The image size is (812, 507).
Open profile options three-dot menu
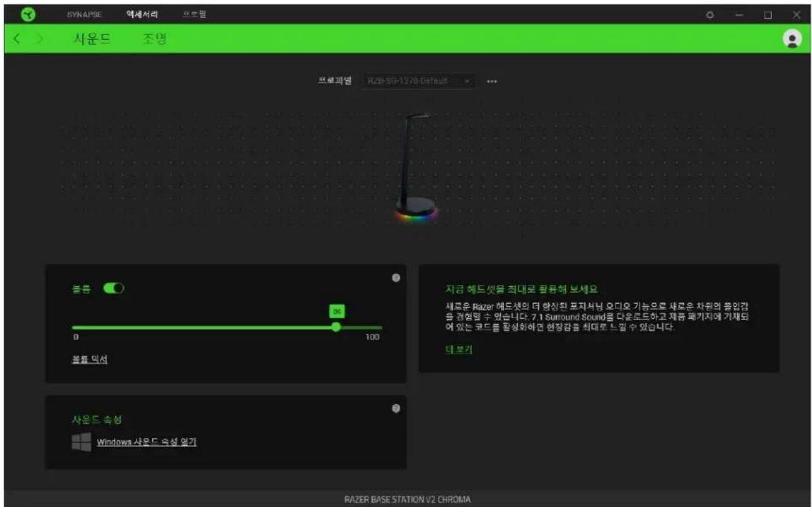coord(492,81)
